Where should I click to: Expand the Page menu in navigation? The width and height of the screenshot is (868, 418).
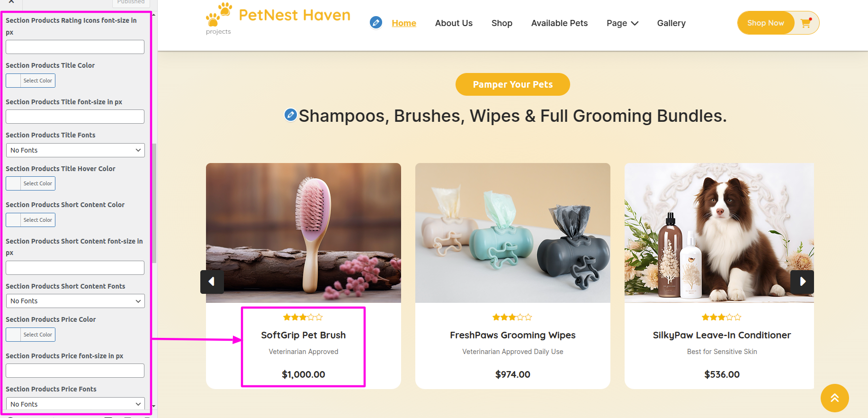[x=622, y=23]
